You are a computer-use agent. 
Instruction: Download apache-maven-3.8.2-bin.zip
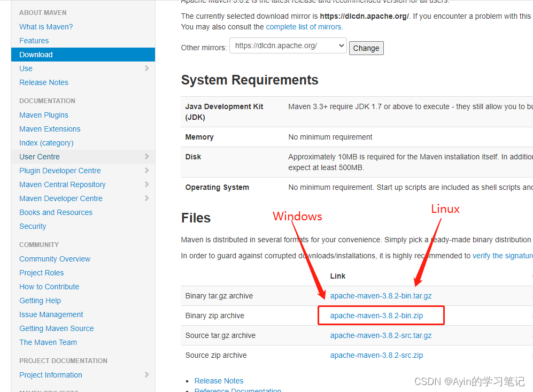tap(376, 316)
